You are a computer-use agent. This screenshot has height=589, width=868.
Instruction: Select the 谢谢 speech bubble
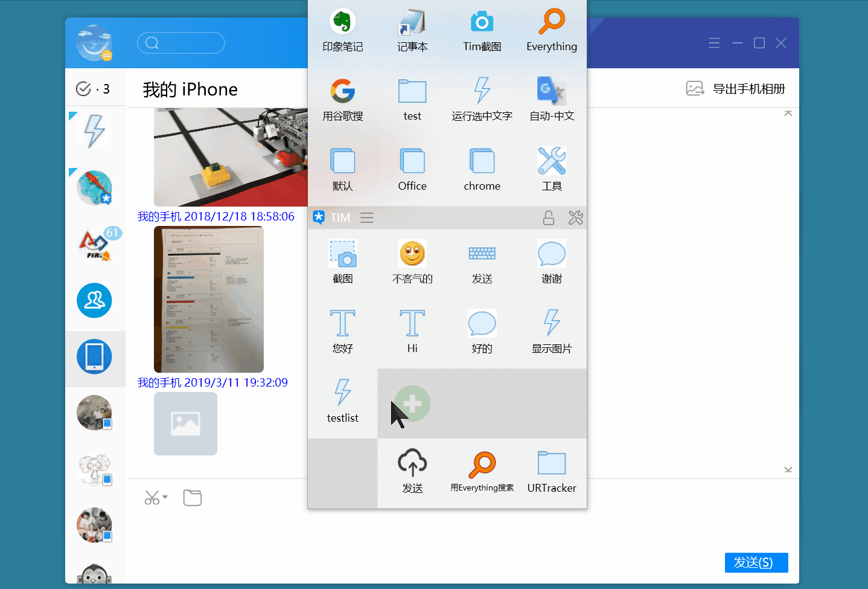click(552, 254)
